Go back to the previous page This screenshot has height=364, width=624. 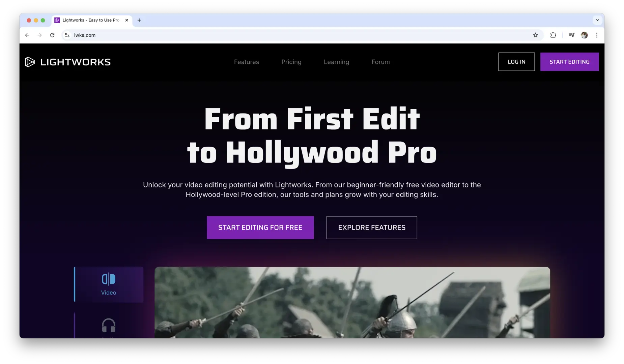pos(27,35)
